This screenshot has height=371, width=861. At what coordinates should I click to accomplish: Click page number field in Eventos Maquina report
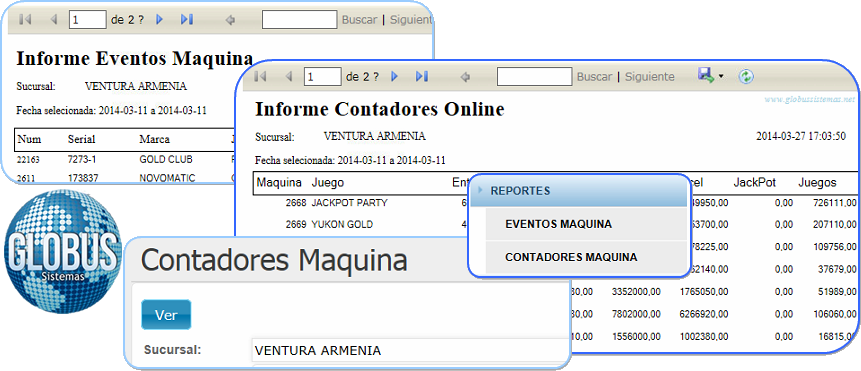click(x=87, y=20)
